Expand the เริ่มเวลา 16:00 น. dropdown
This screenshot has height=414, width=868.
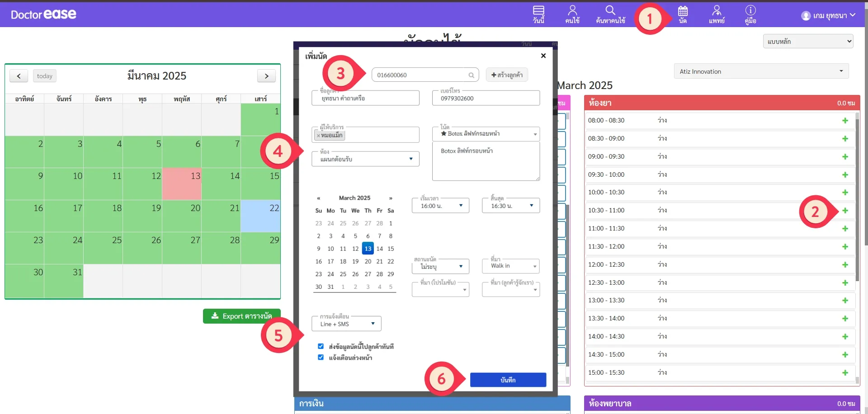(x=440, y=206)
